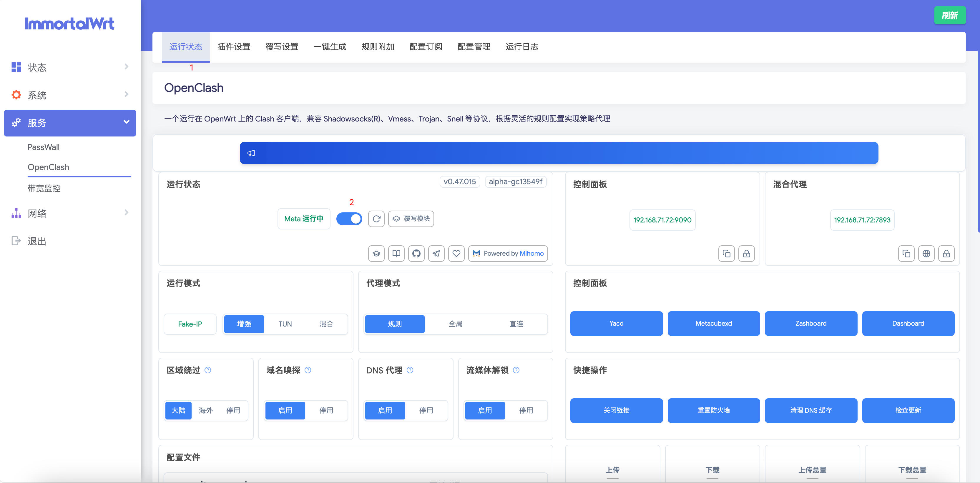Open the book wiki icon
The image size is (980, 483).
click(396, 253)
